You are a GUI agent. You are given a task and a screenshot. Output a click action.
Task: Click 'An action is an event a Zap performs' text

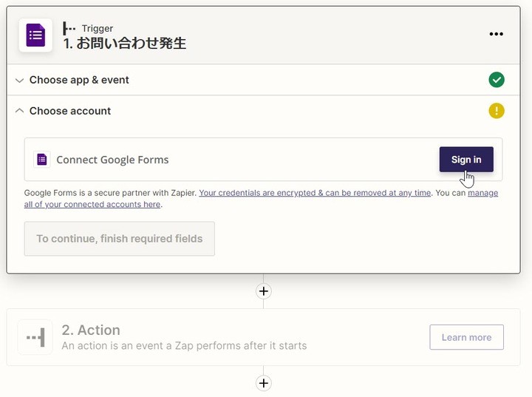click(x=184, y=346)
